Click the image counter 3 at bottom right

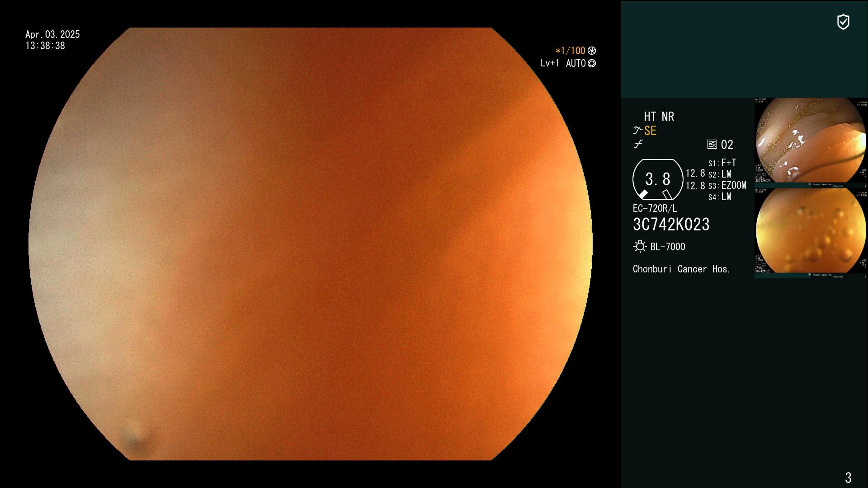click(848, 478)
